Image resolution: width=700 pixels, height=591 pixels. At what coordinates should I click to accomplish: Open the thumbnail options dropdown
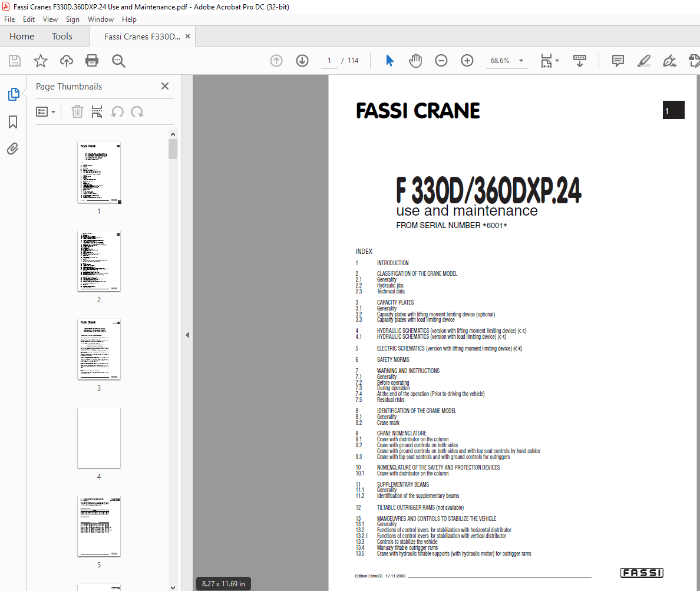click(46, 111)
